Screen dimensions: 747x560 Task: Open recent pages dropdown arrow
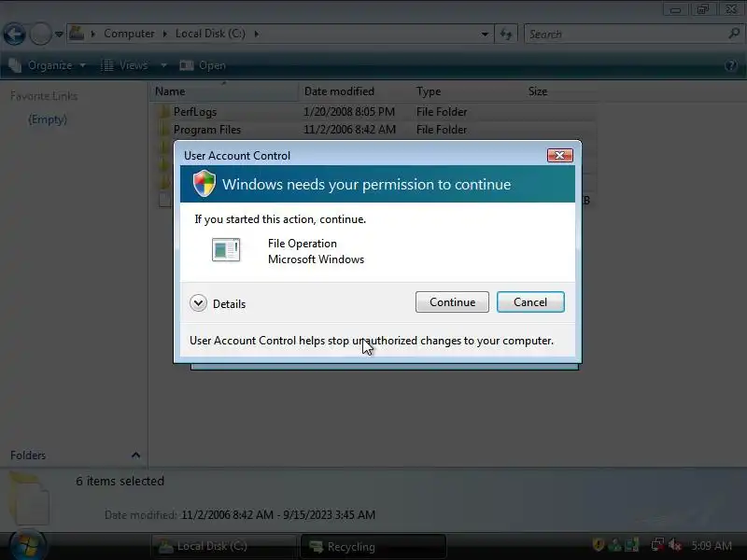(59, 35)
